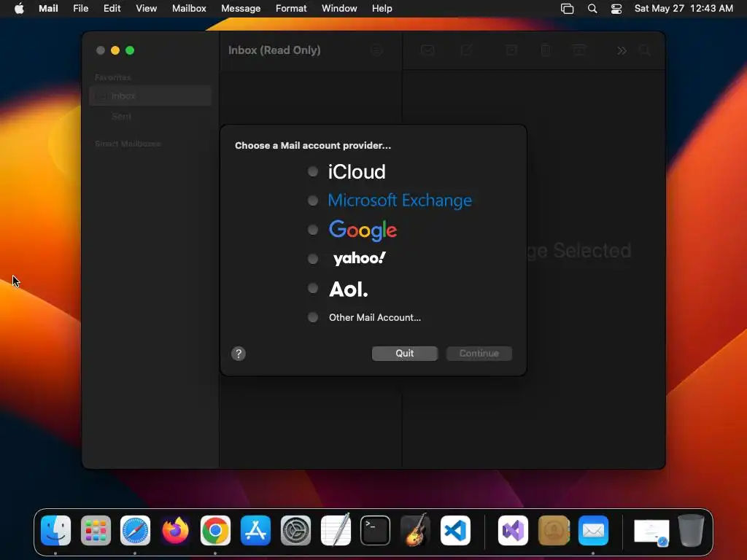Image resolution: width=747 pixels, height=560 pixels.
Task: Click the Junk toolbar icon
Action: [x=579, y=50]
